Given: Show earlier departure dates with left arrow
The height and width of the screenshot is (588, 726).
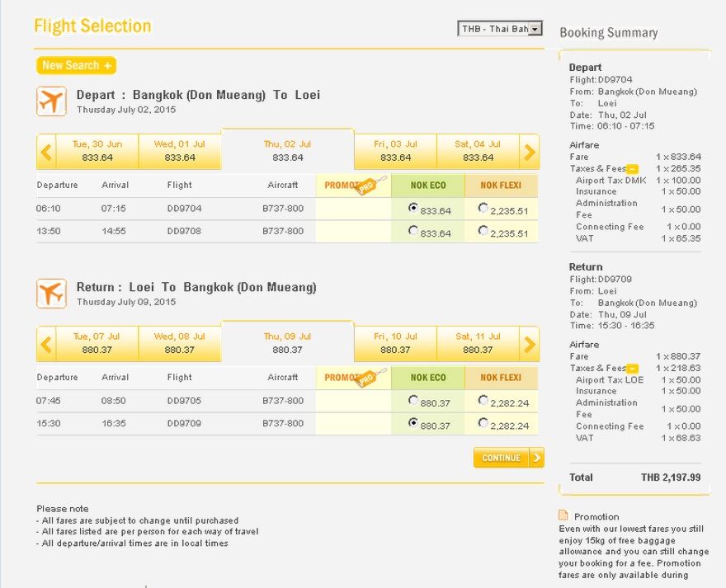Looking at the screenshot, I should (46, 152).
